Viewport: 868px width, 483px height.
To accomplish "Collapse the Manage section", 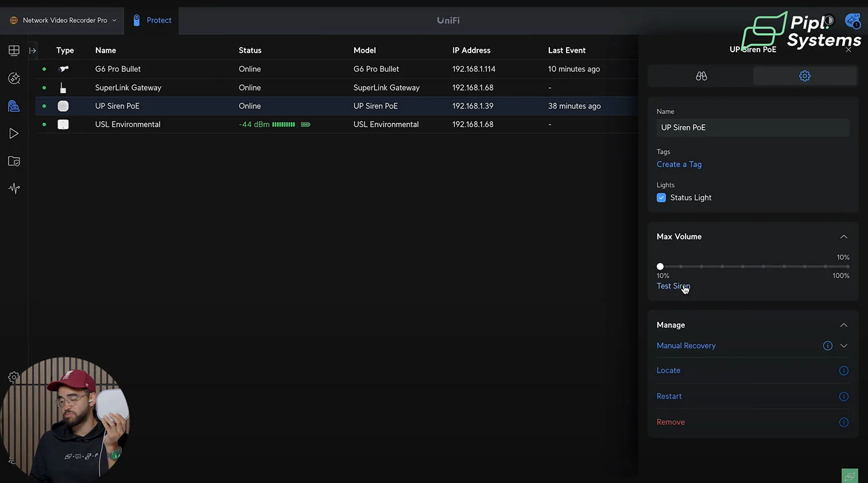I will tap(843, 325).
